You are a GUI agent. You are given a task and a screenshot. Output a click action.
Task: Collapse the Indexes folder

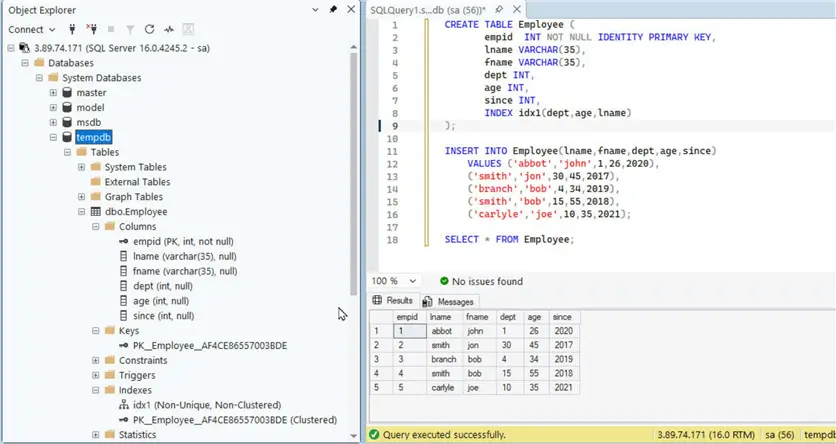95,390
